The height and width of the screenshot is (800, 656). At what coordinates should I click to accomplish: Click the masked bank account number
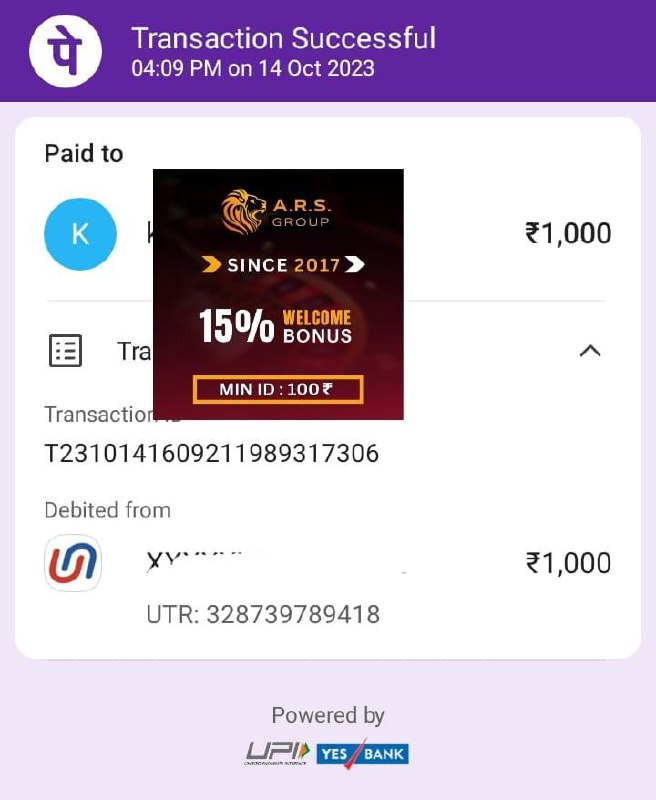point(275,562)
